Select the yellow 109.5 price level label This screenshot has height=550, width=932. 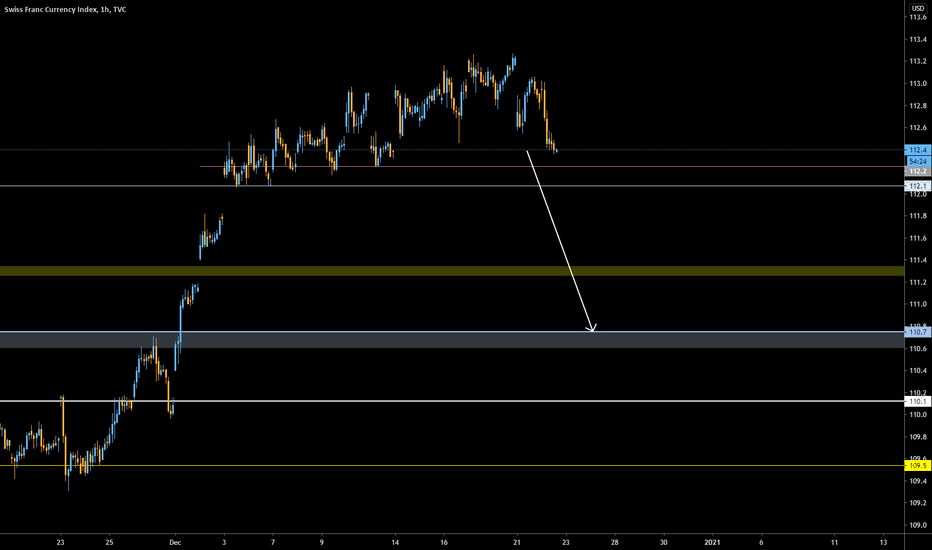[x=917, y=466]
